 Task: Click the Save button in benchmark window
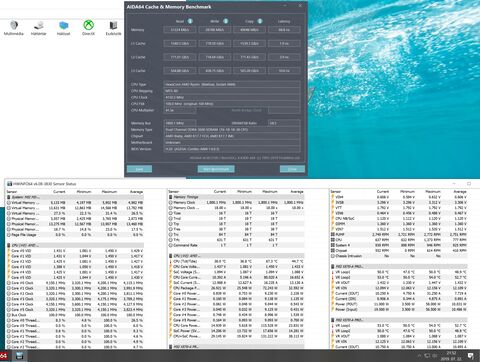139,169
